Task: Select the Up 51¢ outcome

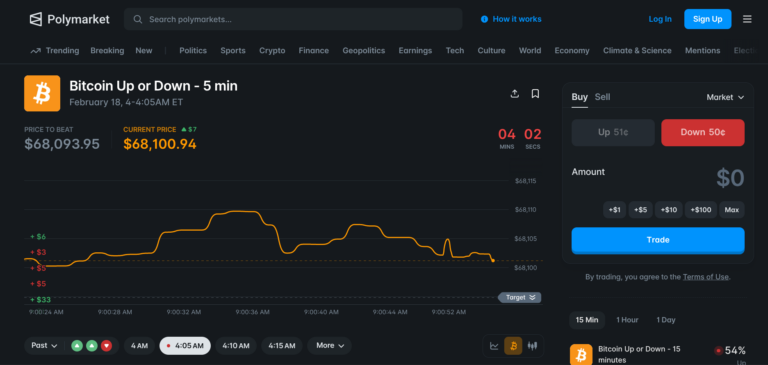Action: click(x=613, y=132)
